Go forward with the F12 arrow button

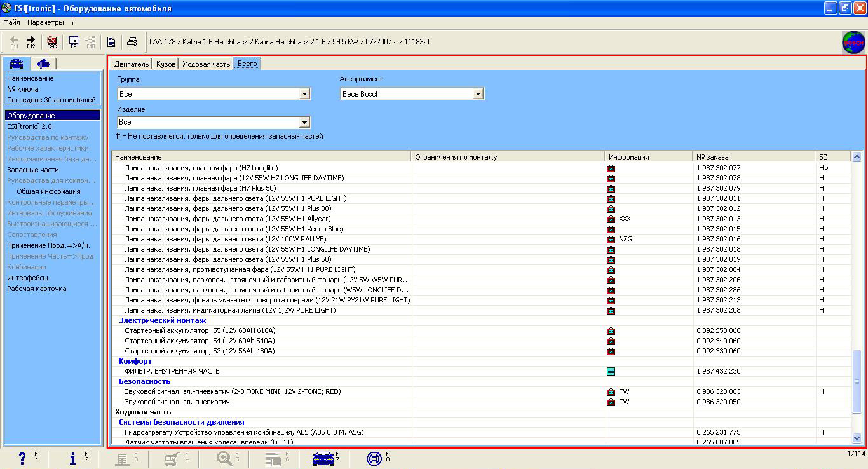[31, 42]
